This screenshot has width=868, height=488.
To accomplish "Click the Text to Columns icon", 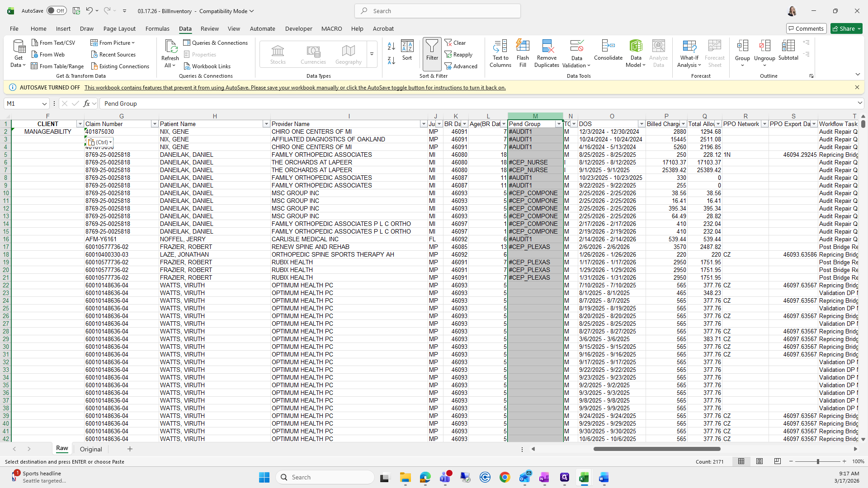I will 500,53.
